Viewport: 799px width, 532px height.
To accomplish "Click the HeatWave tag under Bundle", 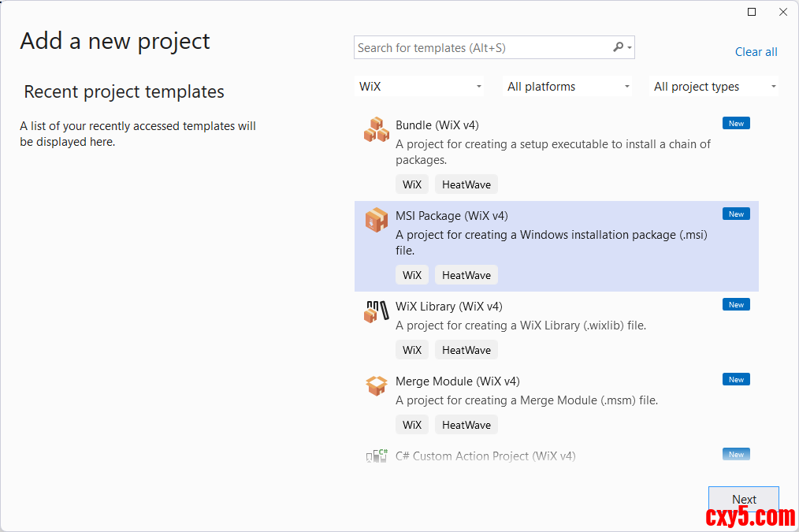I will [466, 184].
